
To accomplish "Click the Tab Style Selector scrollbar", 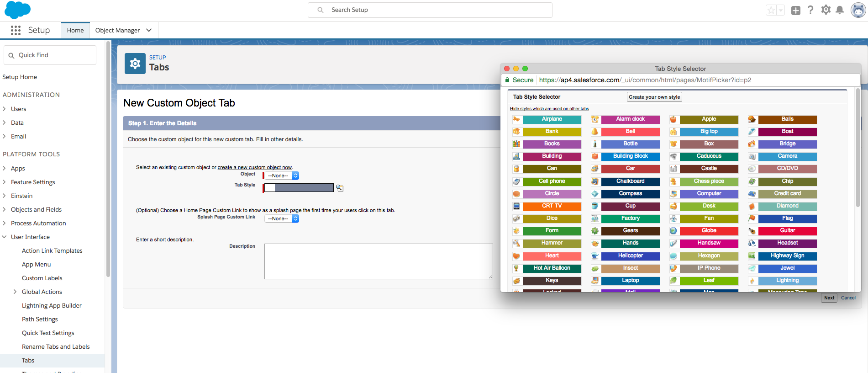I will coord(858,147).
